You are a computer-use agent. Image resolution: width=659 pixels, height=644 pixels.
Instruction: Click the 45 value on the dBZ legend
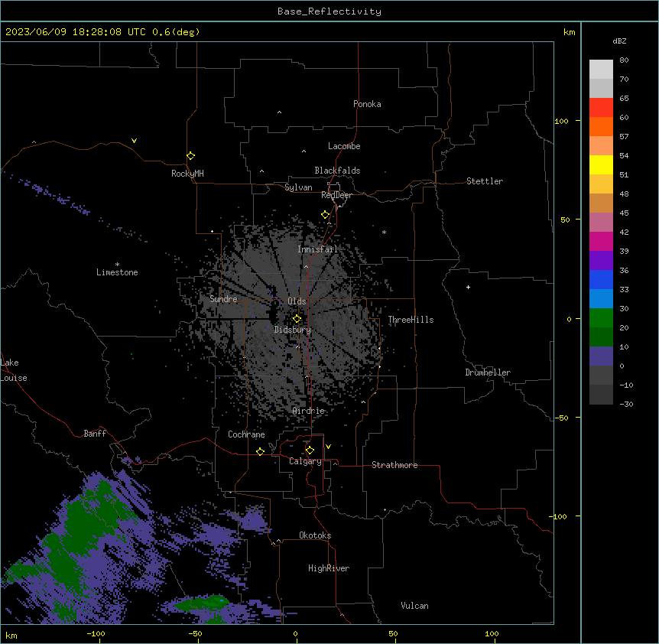(x=624, y=213)
